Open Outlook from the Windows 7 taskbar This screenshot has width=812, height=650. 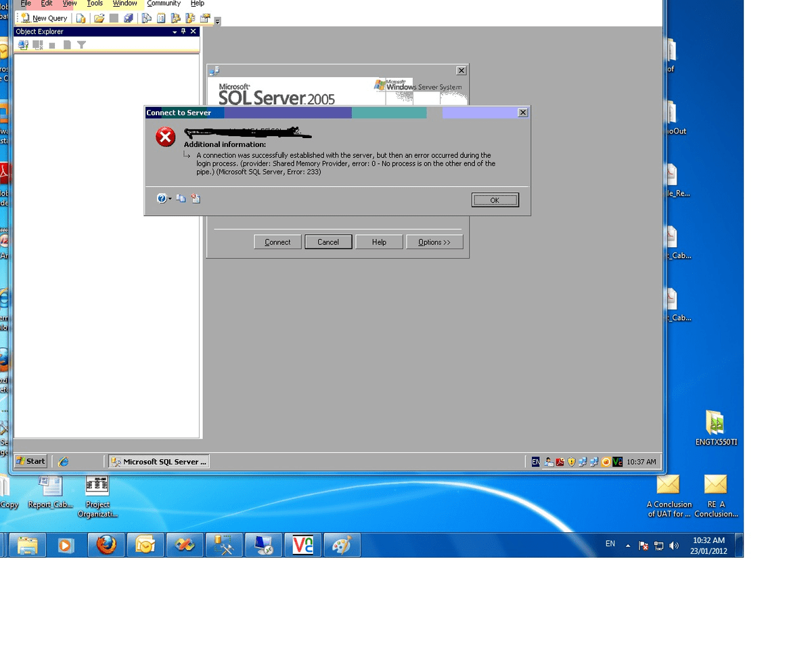(x=145, y=545)
